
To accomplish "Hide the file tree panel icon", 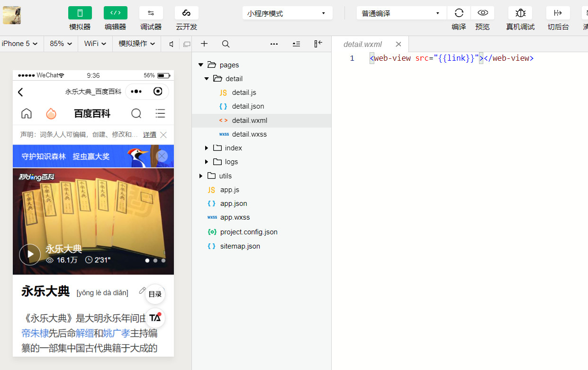I will point(318,44).
